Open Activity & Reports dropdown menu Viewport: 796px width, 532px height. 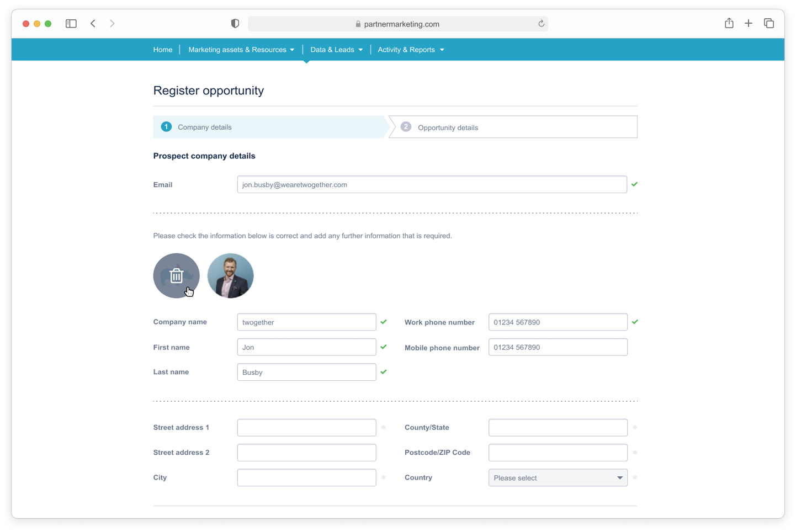pos(411,50)
